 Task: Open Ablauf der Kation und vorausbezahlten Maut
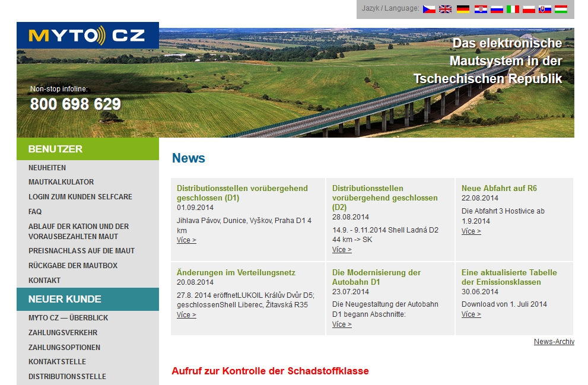click(x=79, y=231)
